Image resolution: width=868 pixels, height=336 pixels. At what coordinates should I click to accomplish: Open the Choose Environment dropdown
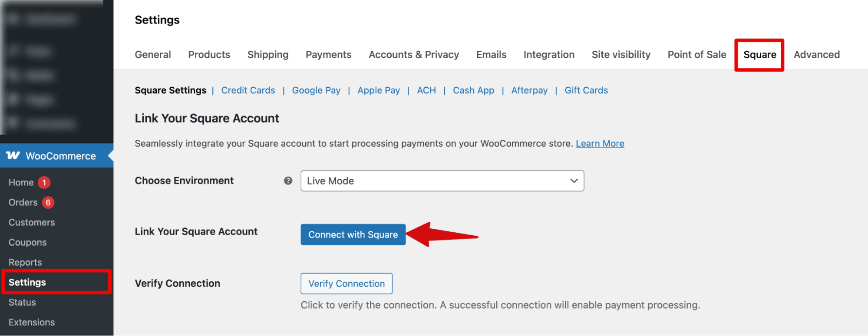tap(442, 181)
